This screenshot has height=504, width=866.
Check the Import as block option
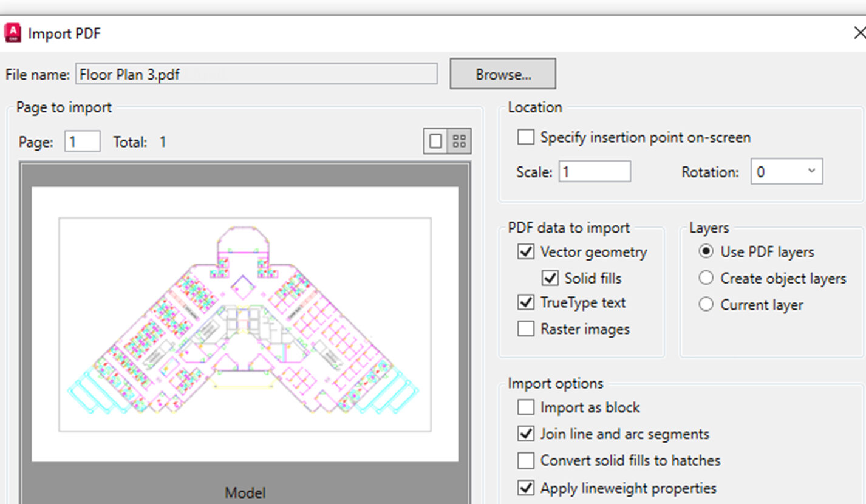(x=525, y=407)
